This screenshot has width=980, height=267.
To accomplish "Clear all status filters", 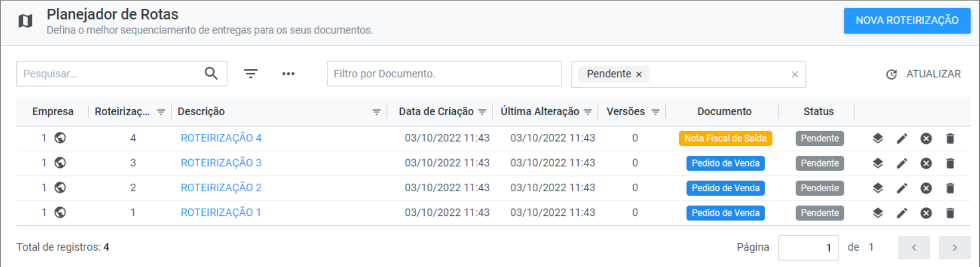I will point(794,75).
